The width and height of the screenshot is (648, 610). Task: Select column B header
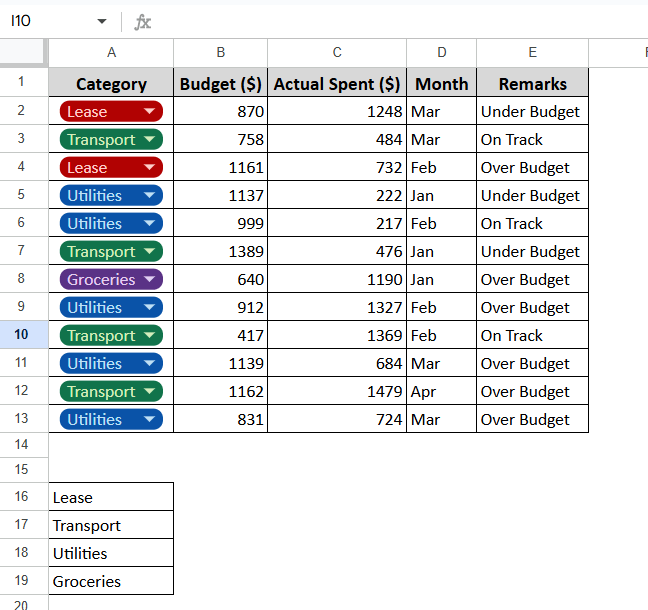coord(221,52)
